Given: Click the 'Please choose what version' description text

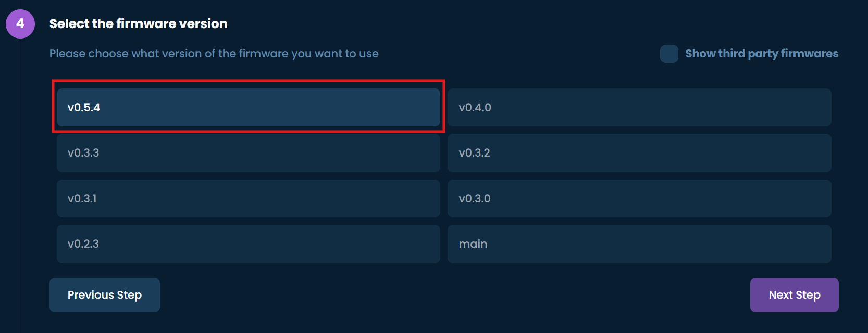Looking at the screenshot, I should tap(214, 54).
